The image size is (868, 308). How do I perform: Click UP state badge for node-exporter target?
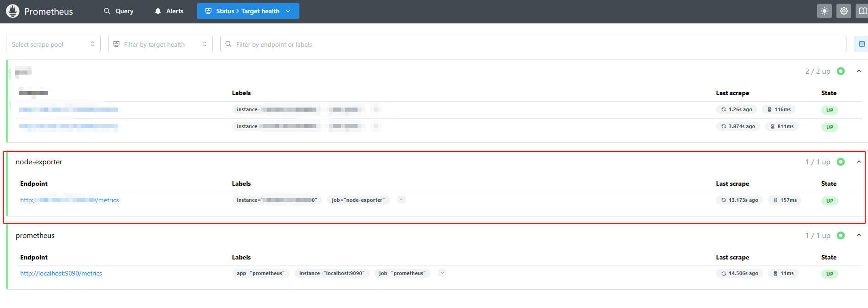(830, 201)
